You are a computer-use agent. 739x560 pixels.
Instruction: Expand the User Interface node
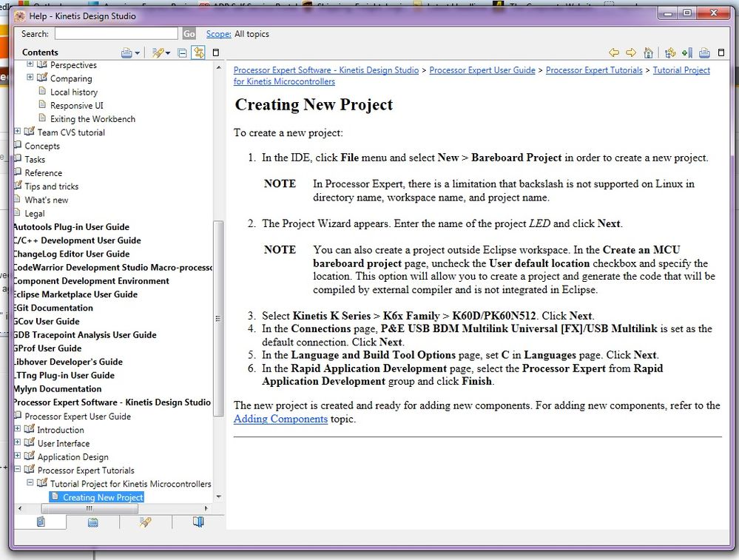click(18, 442)
